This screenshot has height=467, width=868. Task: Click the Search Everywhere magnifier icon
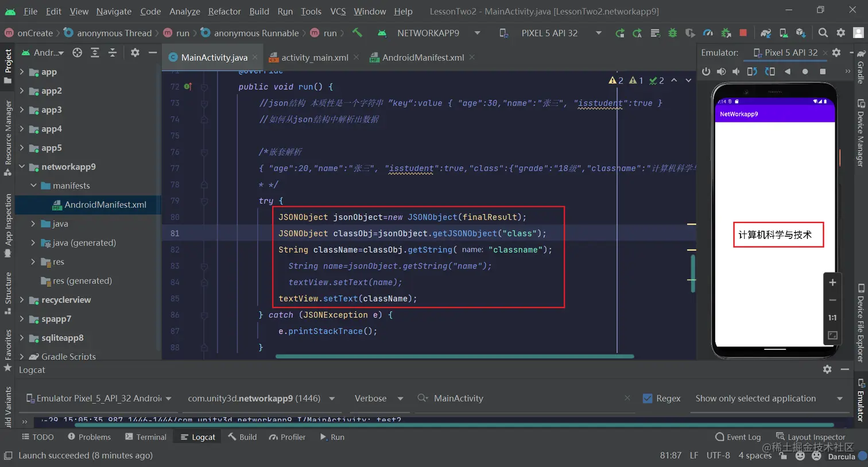pos(823,33)
